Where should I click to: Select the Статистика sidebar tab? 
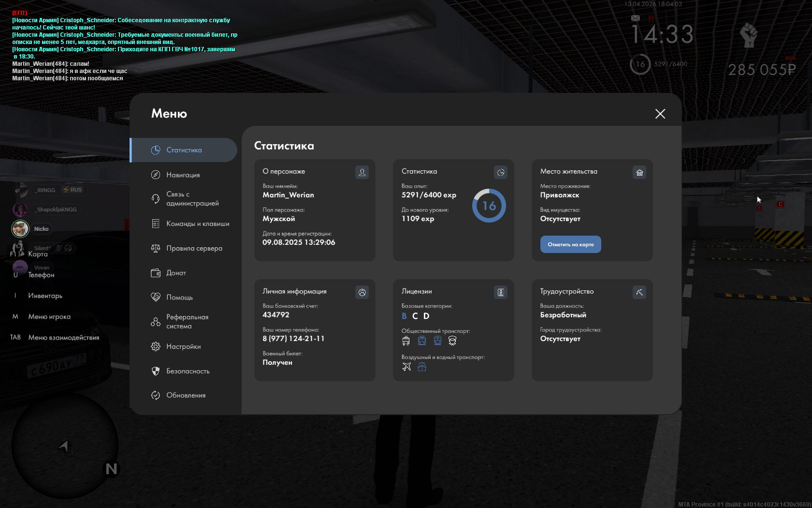click(184, 150)
